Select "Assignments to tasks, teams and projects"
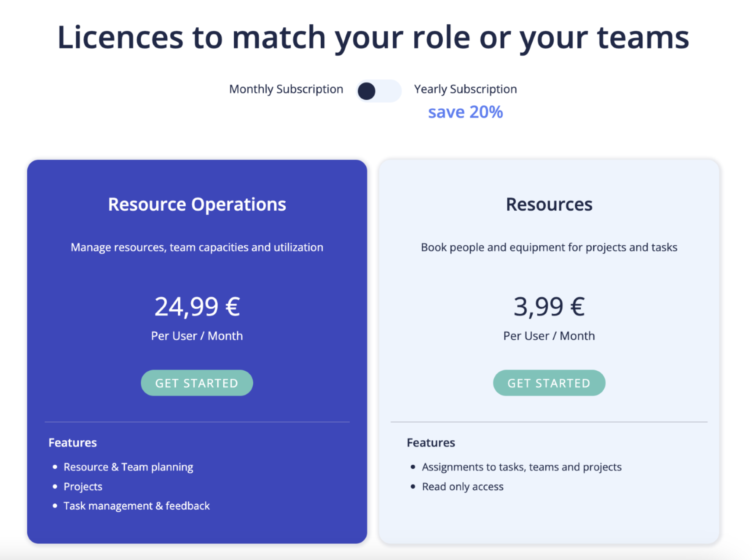 click(x=522, y=467)
